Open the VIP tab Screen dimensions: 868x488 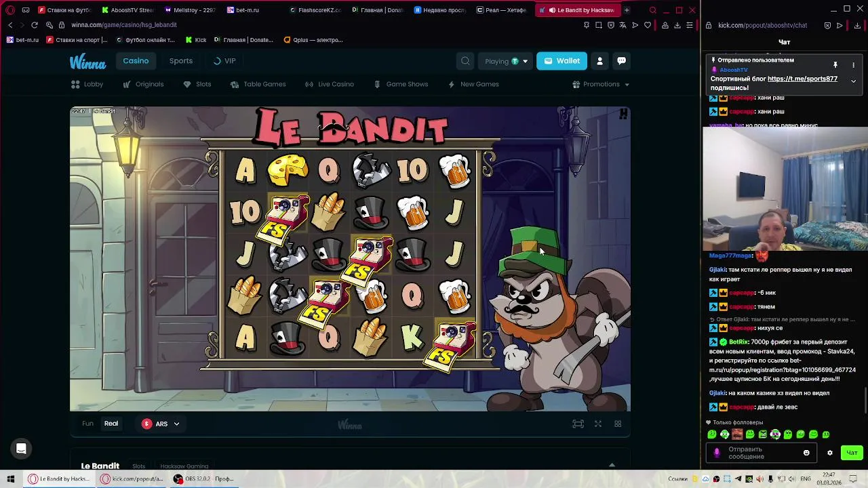tap(224, 61)
